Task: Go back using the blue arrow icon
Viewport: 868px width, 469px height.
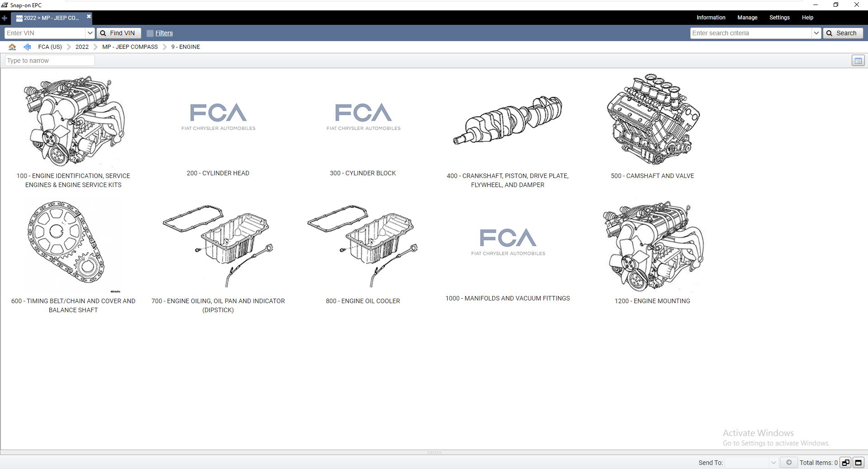Action: [x=27, y=47]
